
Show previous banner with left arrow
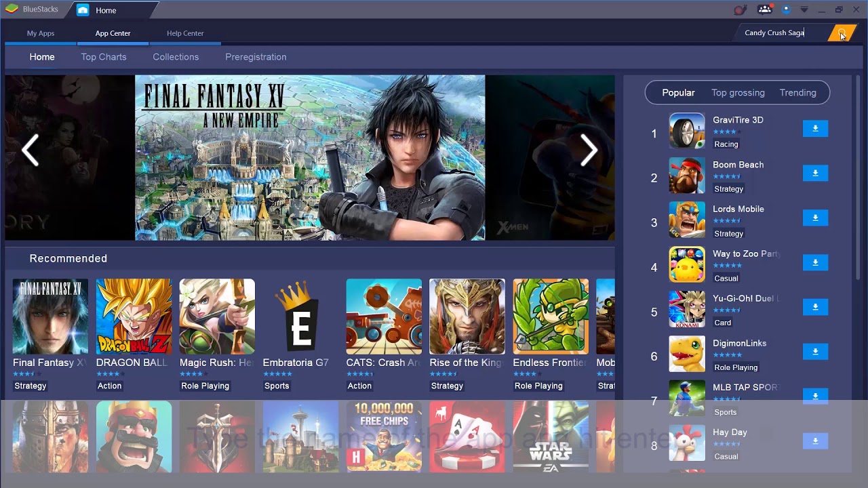31,150
